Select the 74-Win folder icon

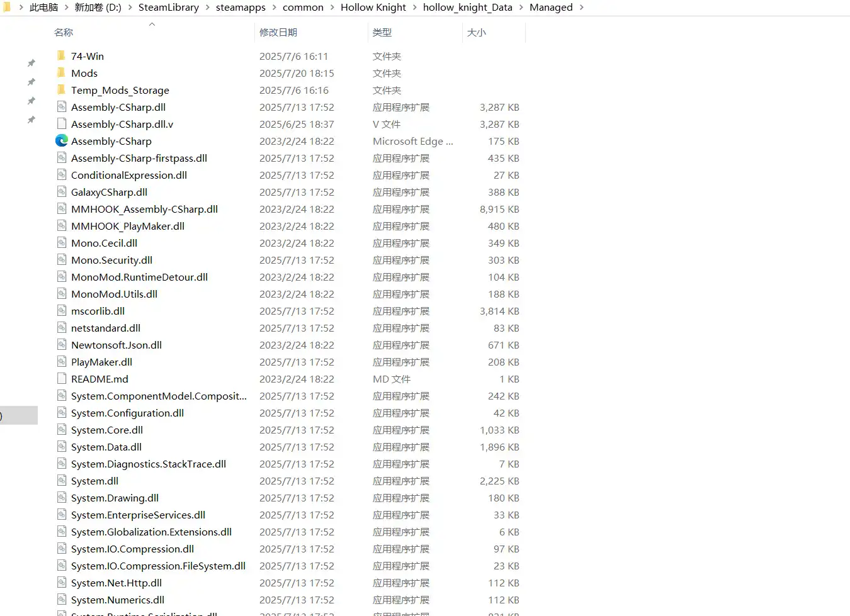[61, 56]
